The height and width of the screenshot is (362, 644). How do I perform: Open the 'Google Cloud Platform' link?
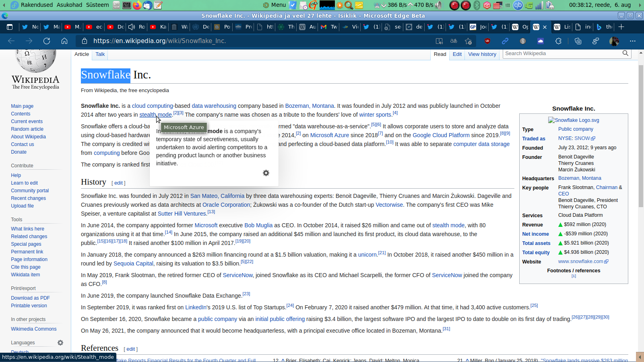pos(441,135)
